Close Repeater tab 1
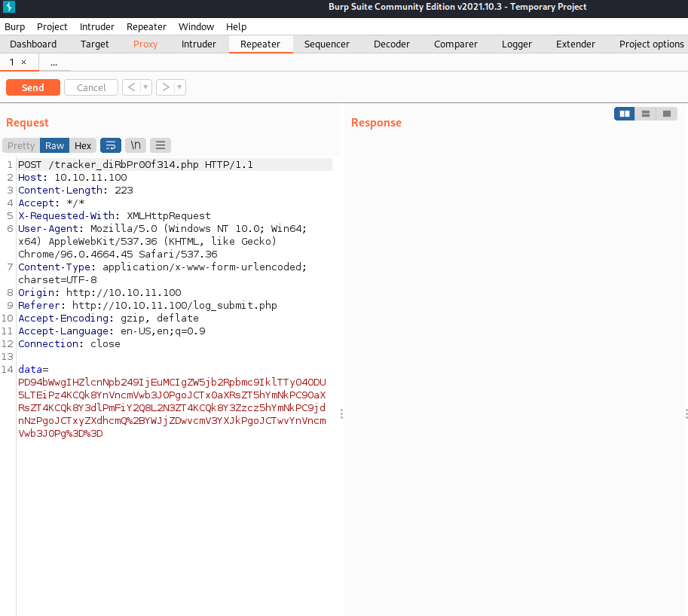 pyautogui.click(x=23, y=63)
